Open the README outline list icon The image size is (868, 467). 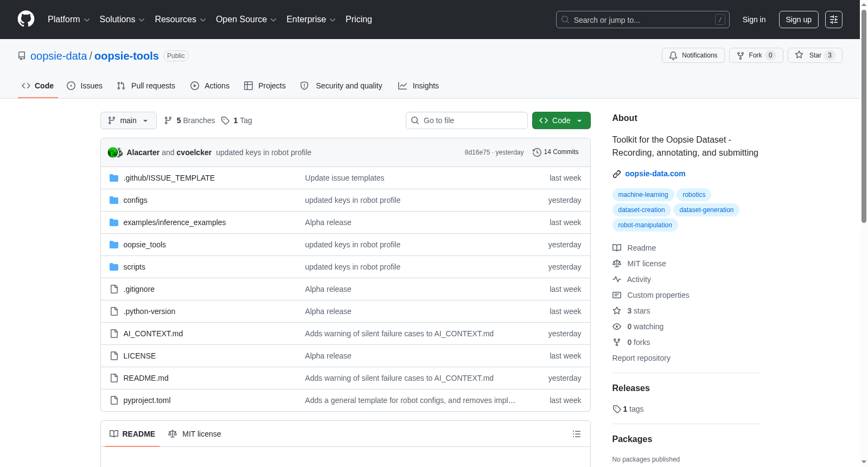click(x=577, y=434)
